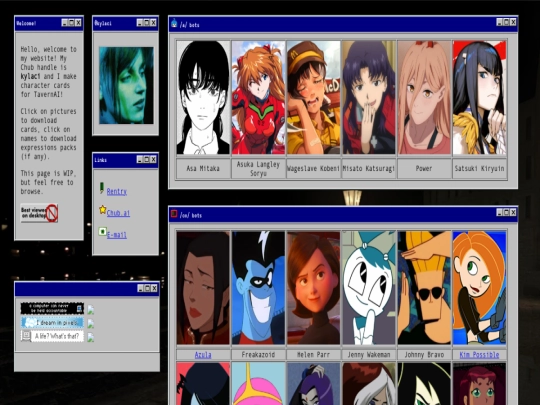Click the 'Johnny Bravo' name label
540x405 pixels.
point(424,354)
